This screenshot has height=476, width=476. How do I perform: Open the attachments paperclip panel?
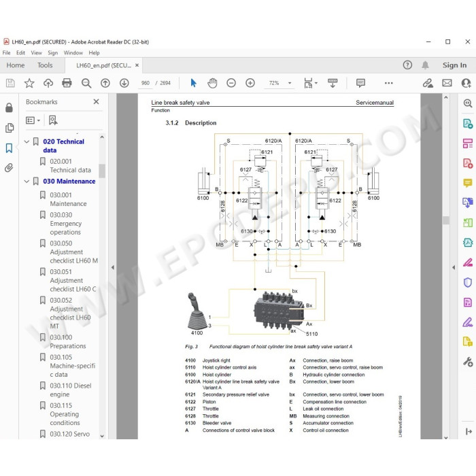tap(9, 167)
